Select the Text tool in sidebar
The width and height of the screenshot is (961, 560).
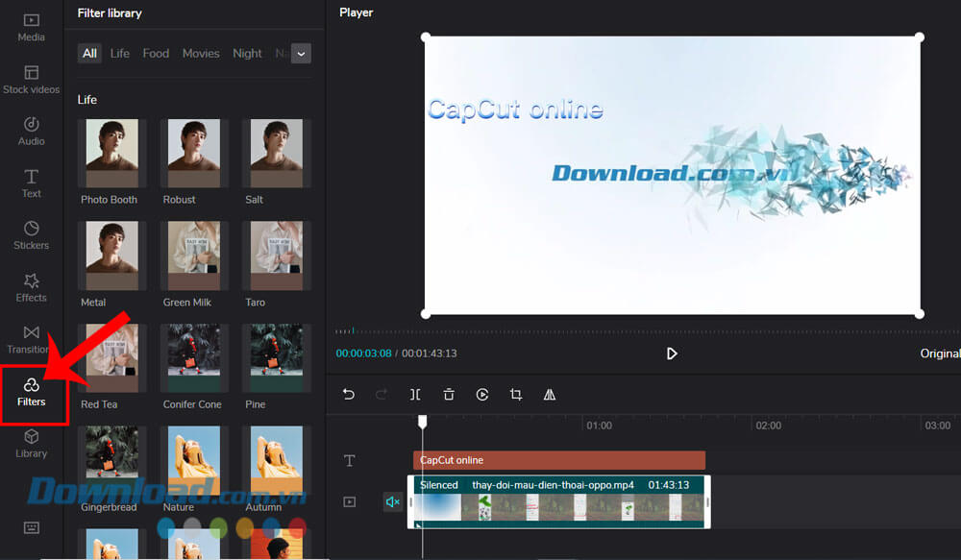[x=31, y=183]
